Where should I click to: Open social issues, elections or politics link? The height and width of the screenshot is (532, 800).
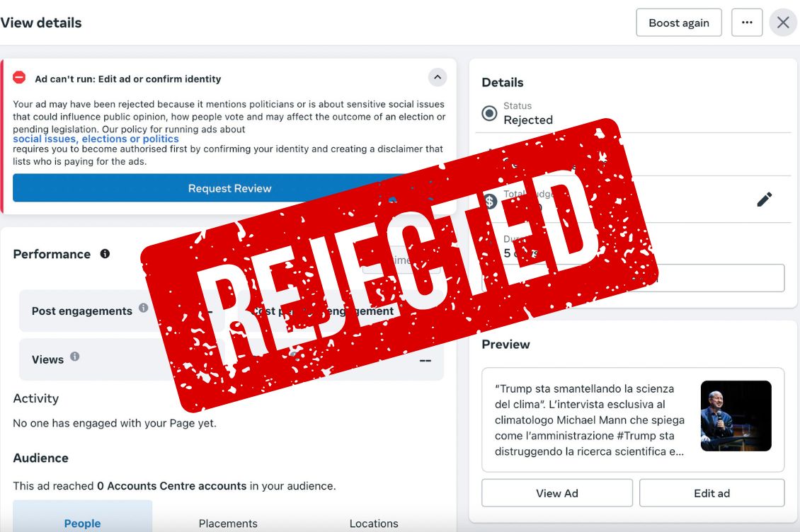coord(96,139)
